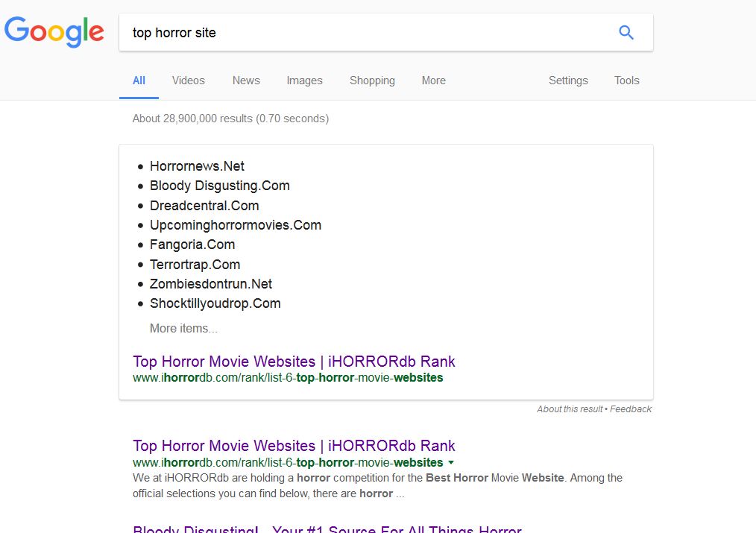Viewport: 756px width, 533px height.
Task: Click the first result's description snippet text
Action: pos(377,486)
